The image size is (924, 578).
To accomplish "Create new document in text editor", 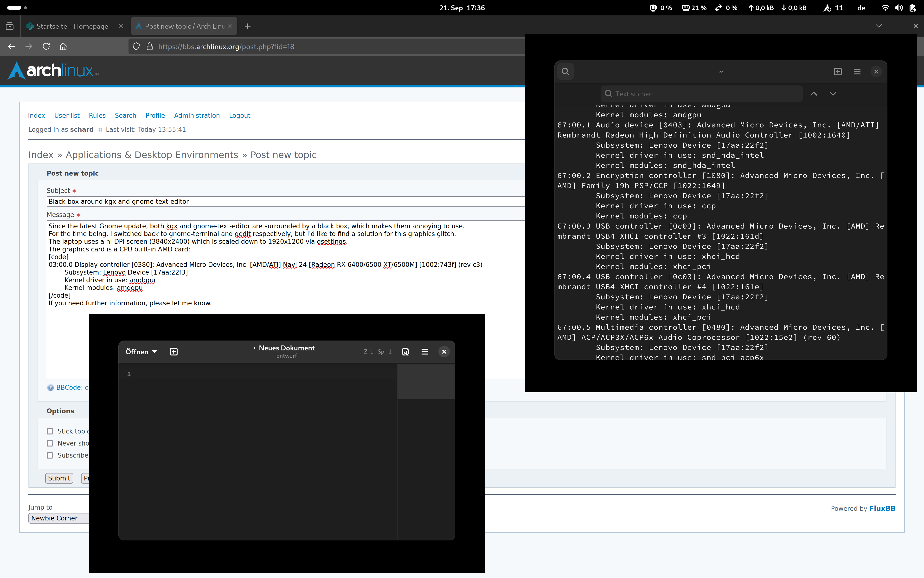I will pyautogui.click(x=174, y=352).
